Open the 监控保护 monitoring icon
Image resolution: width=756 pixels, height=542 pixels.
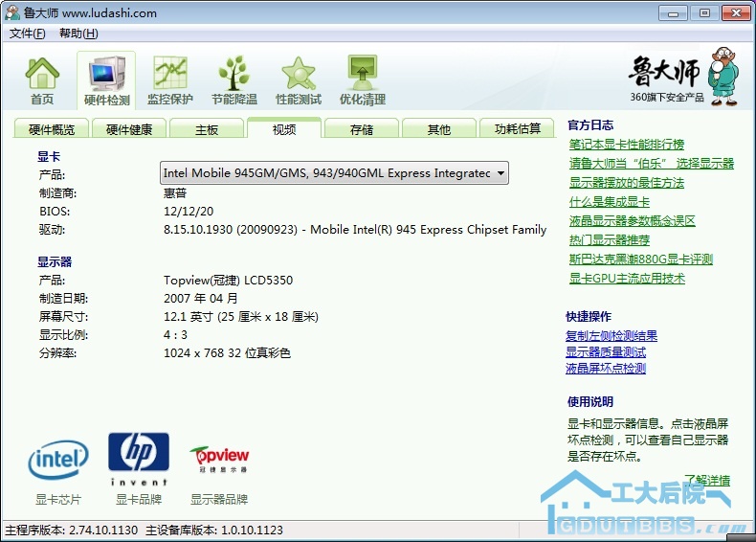tap(170, 80)
